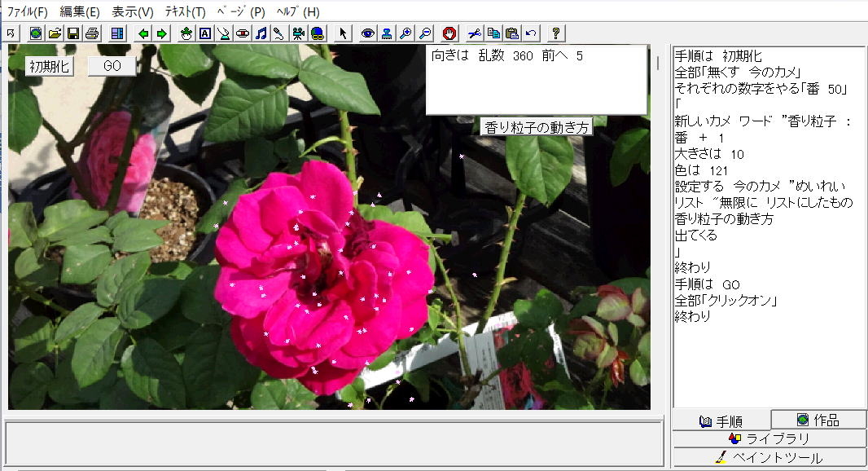Open the テキスト(T) menu
Image resolution: width=868 pixels, height=471 pixels.
(186, 11)
